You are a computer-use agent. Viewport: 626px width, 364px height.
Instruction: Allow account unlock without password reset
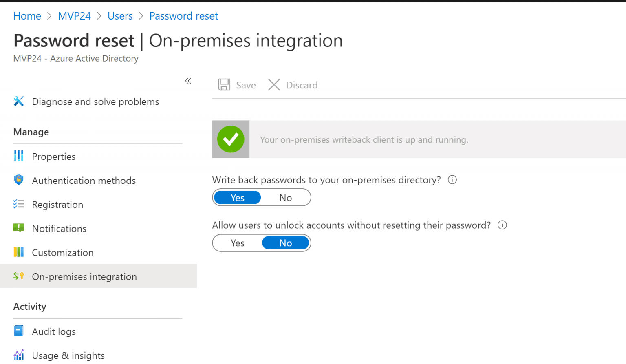click(x=237, y=243)
